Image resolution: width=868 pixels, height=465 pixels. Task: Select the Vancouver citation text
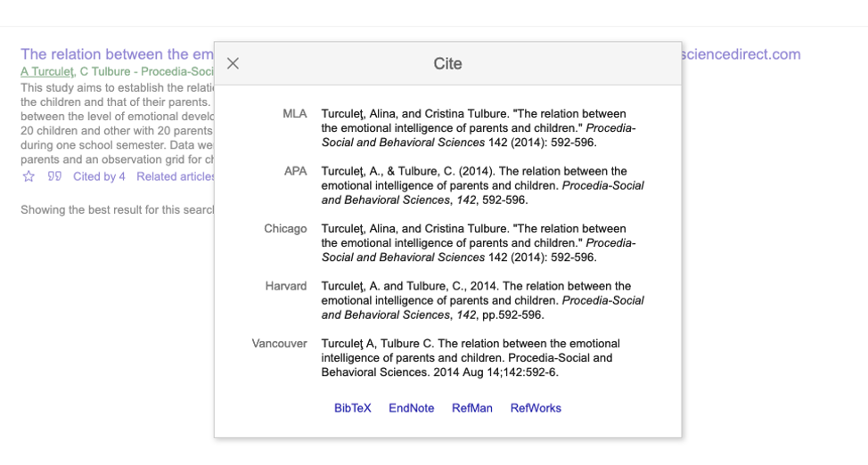[471, 358]
